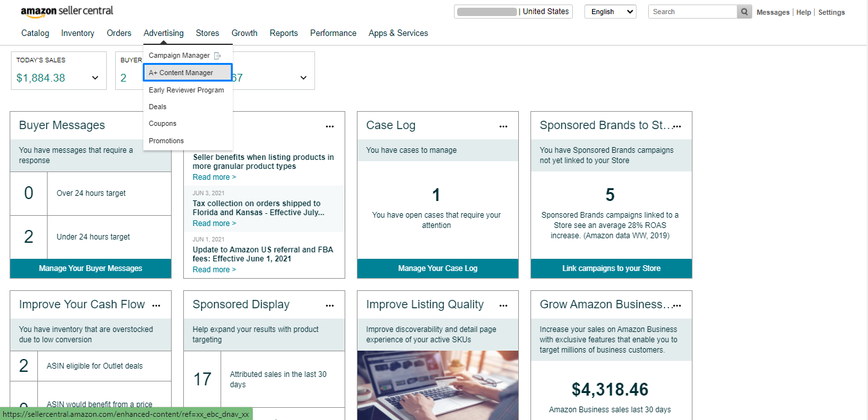Click the Over 24 hours target row
The height and width of the screenshot is (420, 868).
coord(91,193)
